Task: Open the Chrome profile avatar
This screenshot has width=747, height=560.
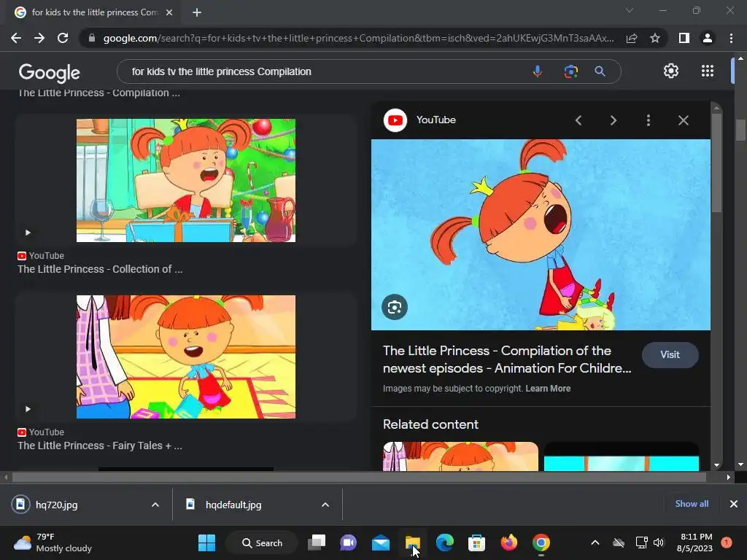Action: (x=708, y=38)
